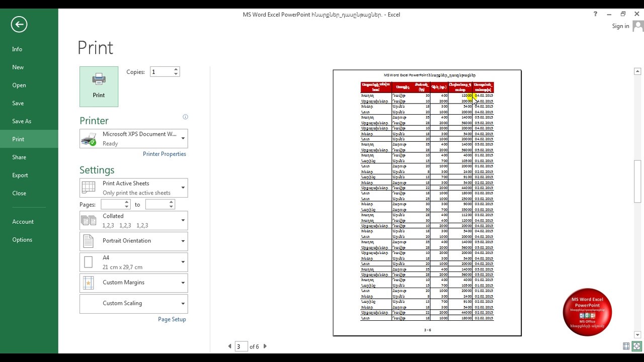Change Portrait Orientation dropdown

[x=133, y=241]
